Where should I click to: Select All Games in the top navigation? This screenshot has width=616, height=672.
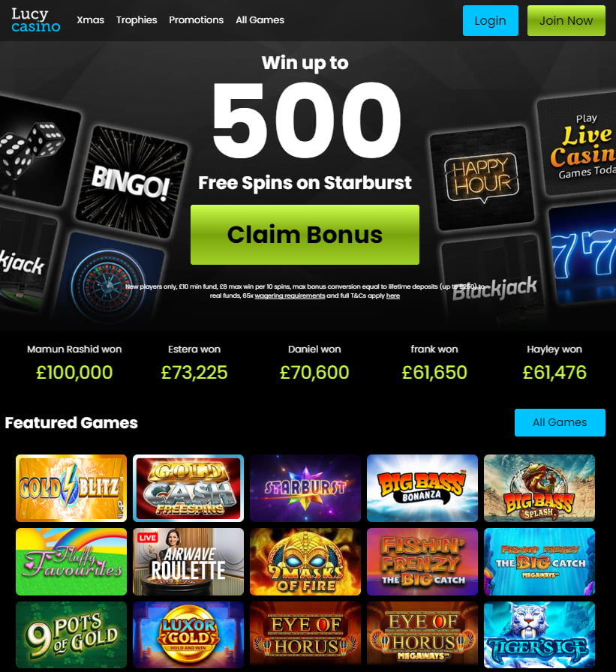pyautogui.click(x=260, y=20)
